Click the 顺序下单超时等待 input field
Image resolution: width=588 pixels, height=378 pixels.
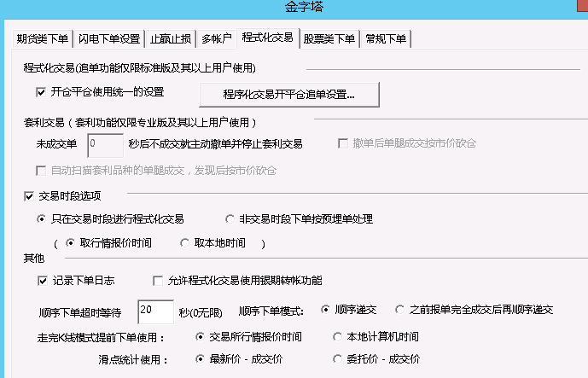pos(155,311)
